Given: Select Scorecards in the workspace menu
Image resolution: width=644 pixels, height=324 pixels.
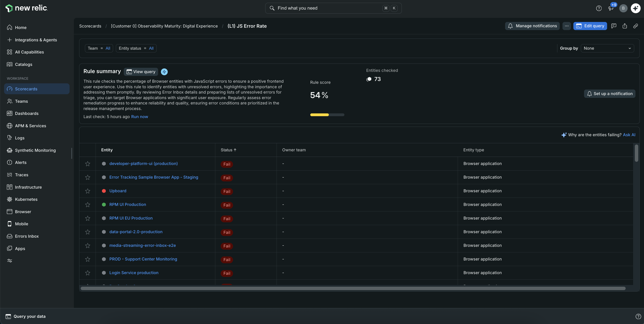Looking at the screenshot, I should [x=37, y=89].
